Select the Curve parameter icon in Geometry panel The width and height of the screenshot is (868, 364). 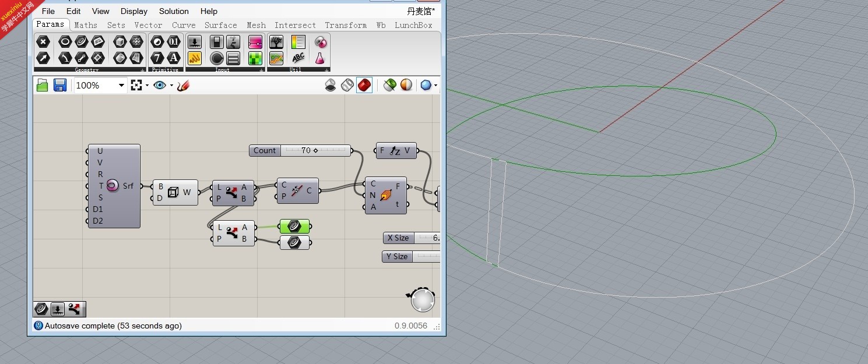(82, 42)
